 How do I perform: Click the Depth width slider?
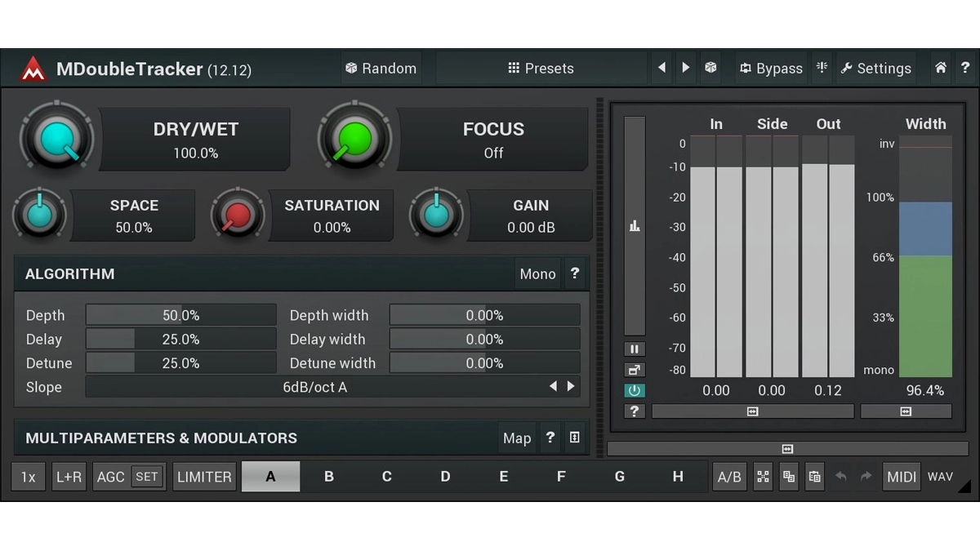pyautogui.click(x=485, y=315)
